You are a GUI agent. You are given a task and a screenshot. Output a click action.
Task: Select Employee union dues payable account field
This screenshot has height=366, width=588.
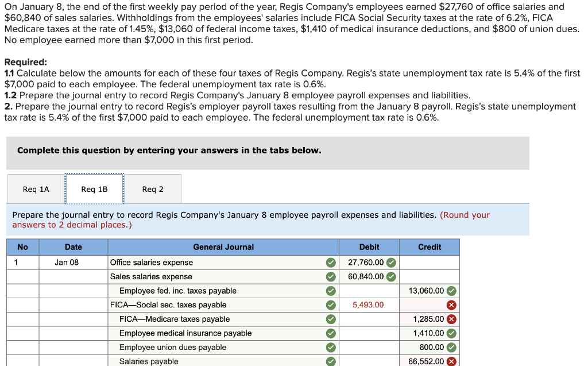point(223,347)
